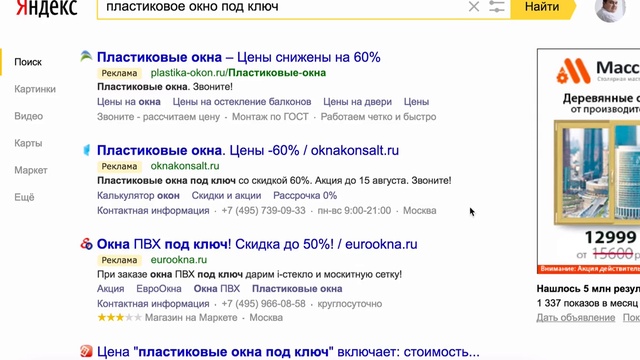Click 'Дать объявление' link
Screen dimensions: 640x360
576,318
